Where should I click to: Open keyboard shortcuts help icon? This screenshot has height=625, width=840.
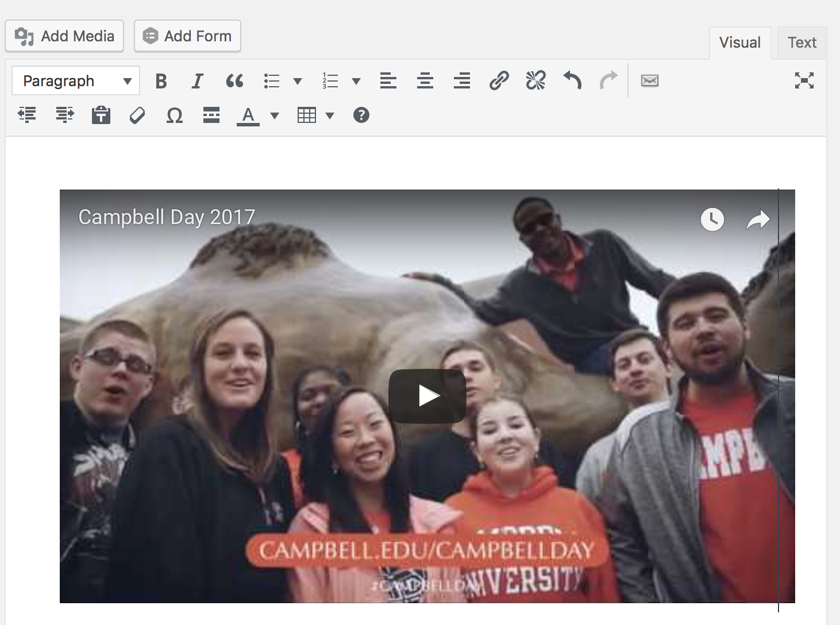point(361,115)
